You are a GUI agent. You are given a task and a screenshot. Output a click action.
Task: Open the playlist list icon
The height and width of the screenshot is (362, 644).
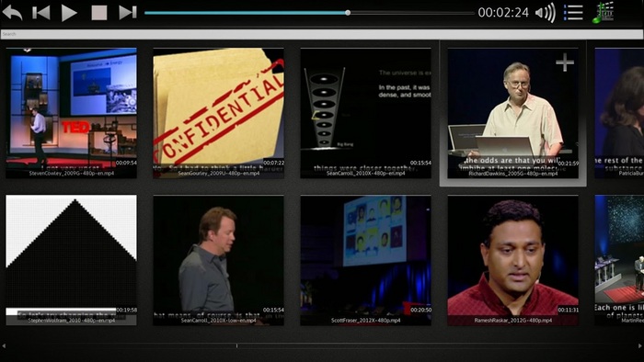(x=573, y=13)
